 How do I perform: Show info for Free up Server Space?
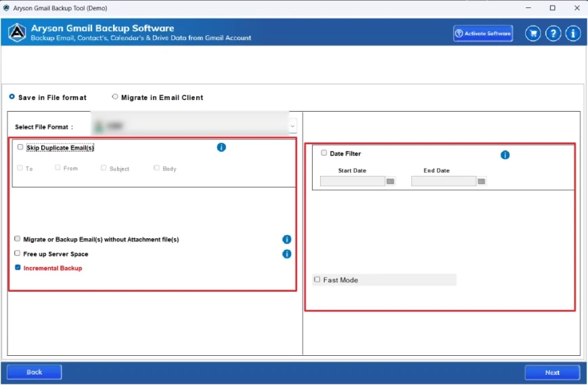click(286, 254)
